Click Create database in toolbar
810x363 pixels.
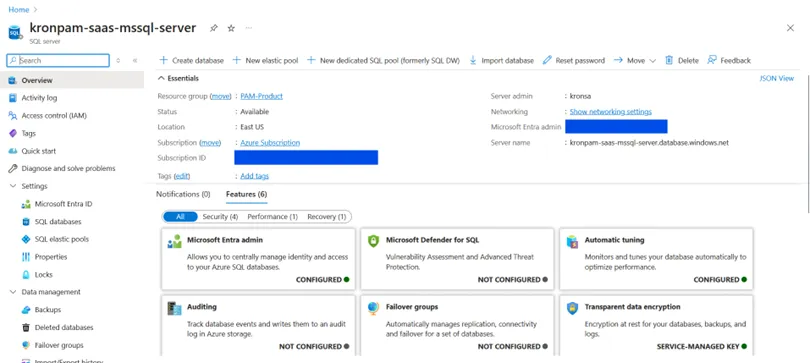coord(192,60)
